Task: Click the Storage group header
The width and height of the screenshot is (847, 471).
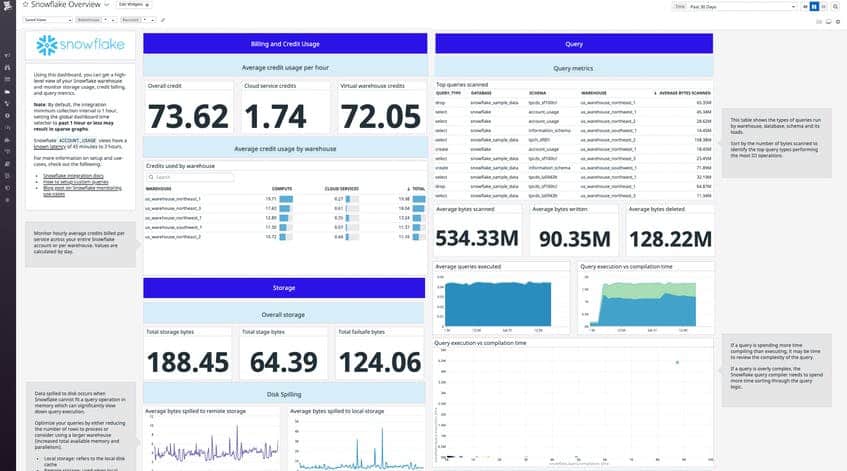Action: (x=284, y=288)
